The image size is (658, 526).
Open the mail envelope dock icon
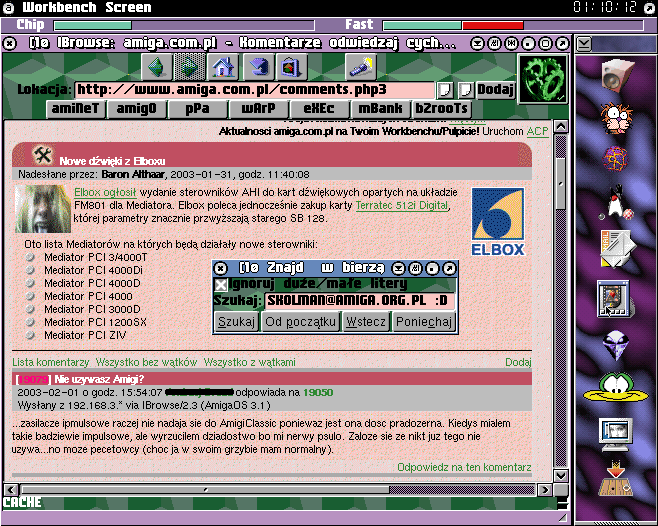pyautogui.click(x=617, y=248)
